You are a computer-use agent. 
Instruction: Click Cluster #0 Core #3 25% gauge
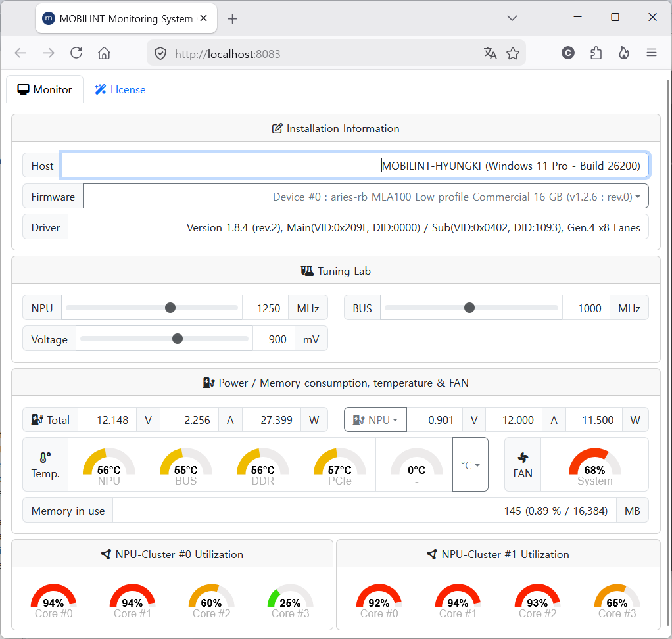(290, 602)
